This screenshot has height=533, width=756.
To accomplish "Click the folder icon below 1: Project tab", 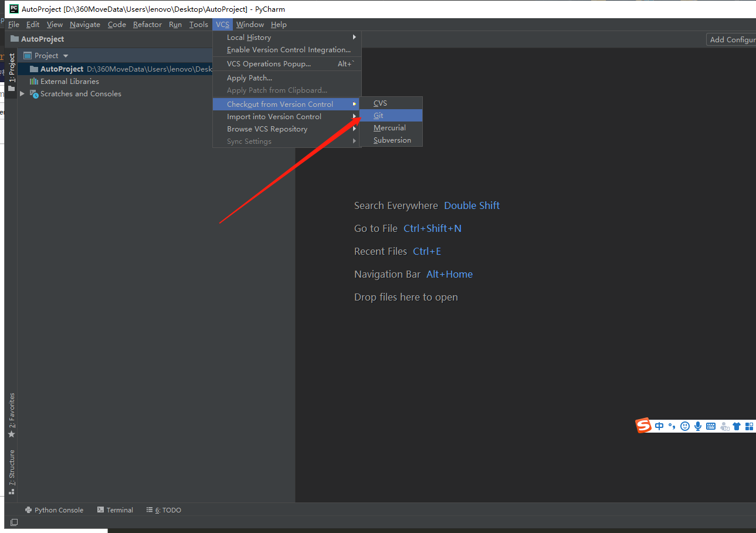I will [12, 89].
